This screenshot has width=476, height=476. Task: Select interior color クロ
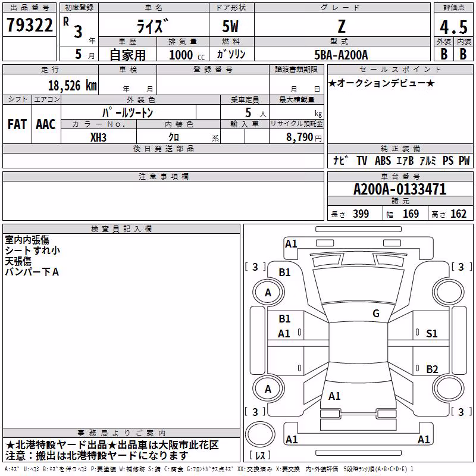174,137
